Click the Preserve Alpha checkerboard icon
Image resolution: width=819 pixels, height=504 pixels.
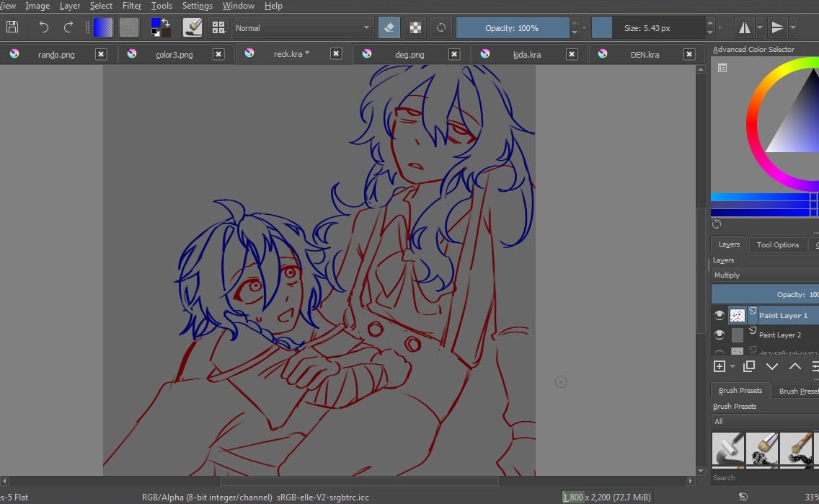click(415, 27)
